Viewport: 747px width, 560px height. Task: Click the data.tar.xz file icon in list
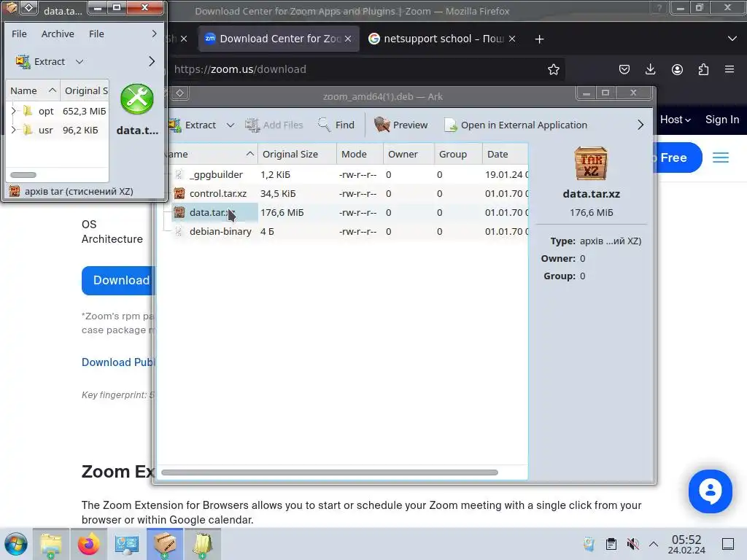pyautogui.click(x=179, y=212)
